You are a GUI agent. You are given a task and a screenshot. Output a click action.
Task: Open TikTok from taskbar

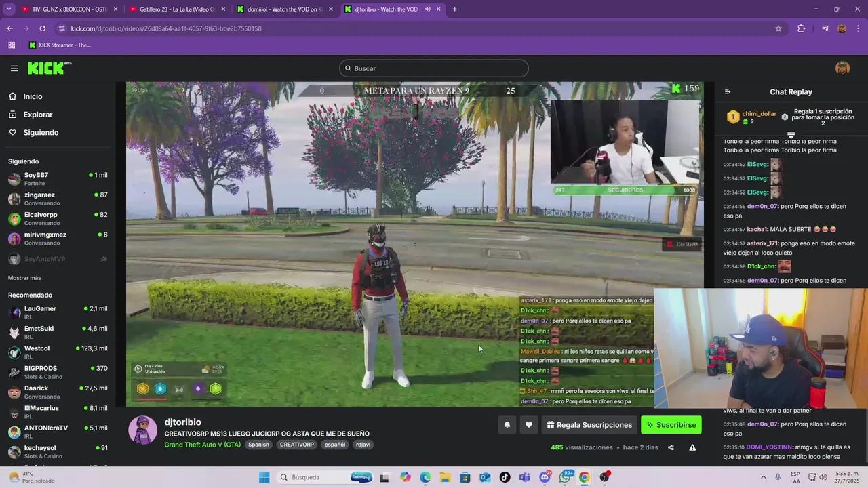pyautogui.click(x=505, y=477)
